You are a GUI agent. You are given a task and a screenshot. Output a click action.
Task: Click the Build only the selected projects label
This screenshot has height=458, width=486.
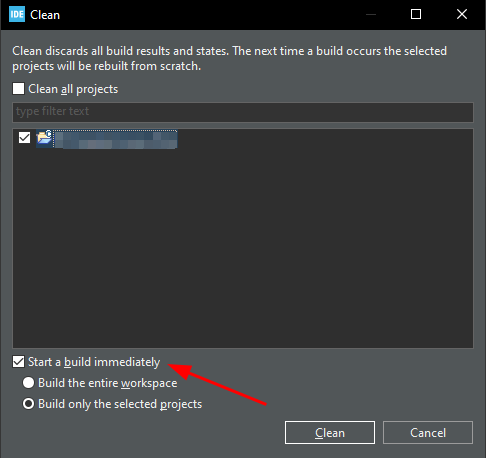(x=120, y=404)
